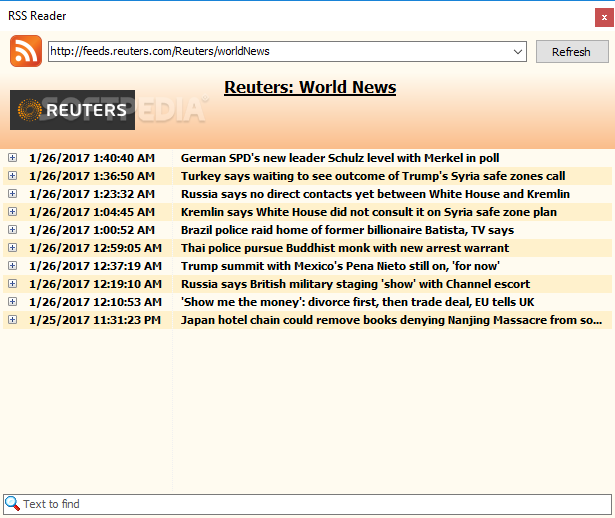Expand the British military Channel escort story

pos(13,284)
